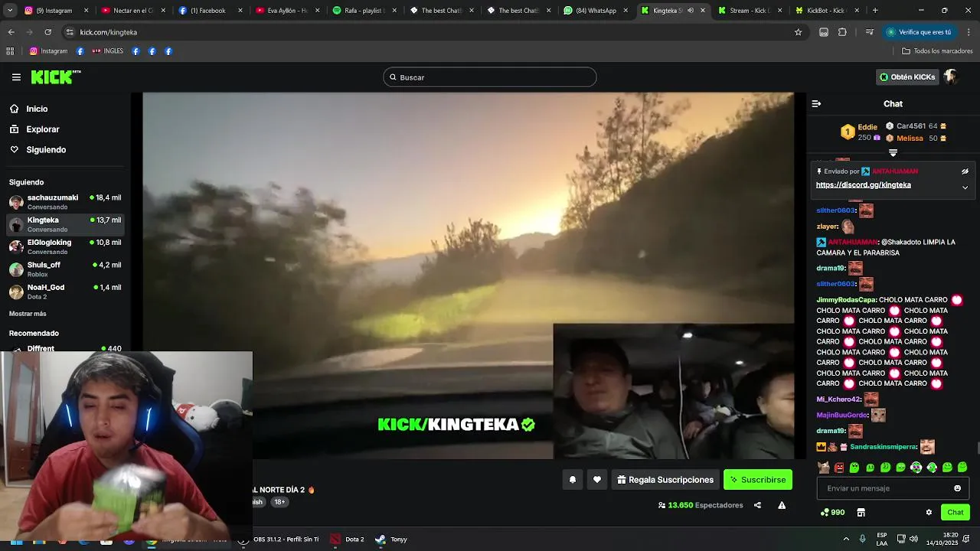Hide the pinned discord message
Screen dimensions: 980x551
point(965,171)
